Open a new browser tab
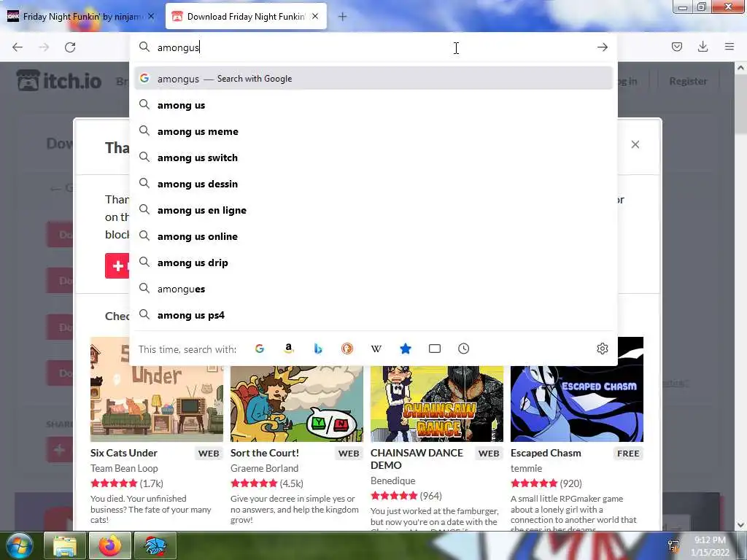 pyautogui.click(x=342, y=17)
